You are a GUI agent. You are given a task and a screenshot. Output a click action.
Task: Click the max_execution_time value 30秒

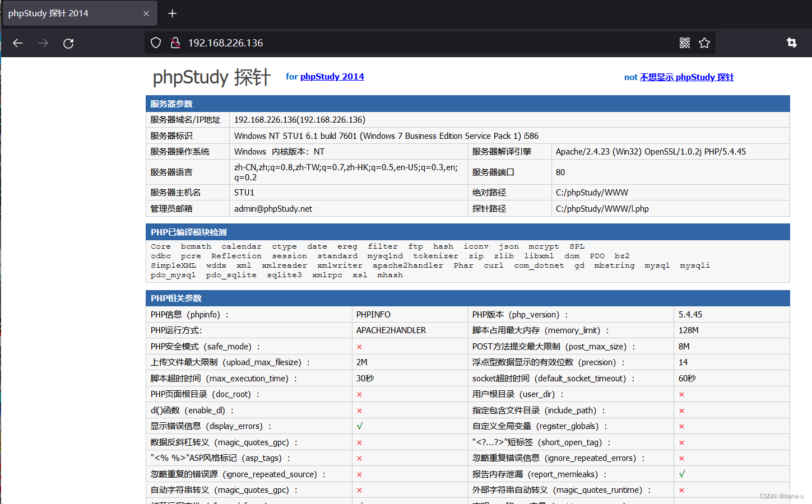pos(365,379)
